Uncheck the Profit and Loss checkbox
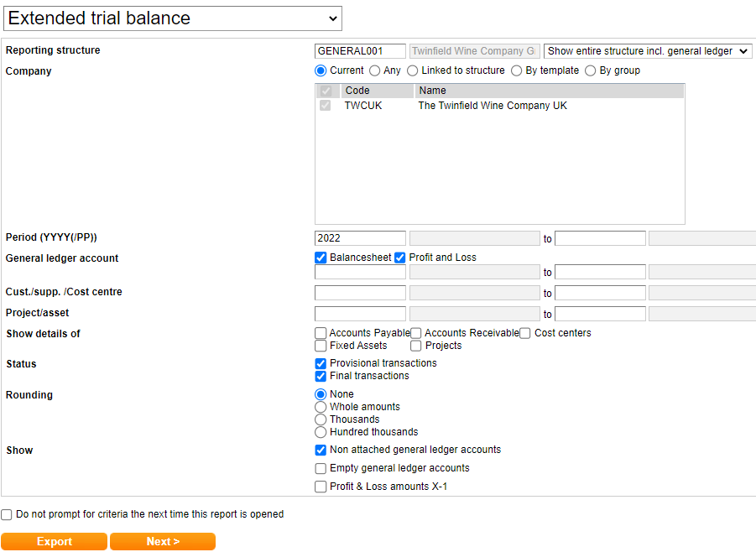756x552 pixels. tap(399, 258)
